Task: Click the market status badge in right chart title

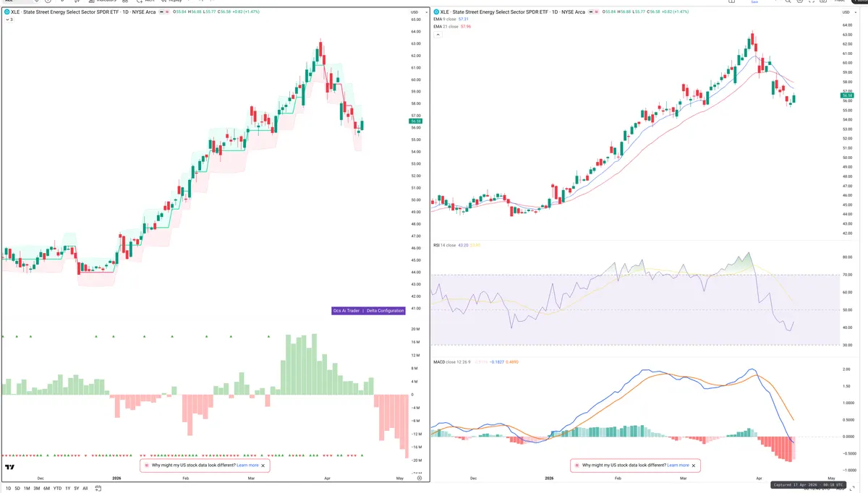Action: pos(595,12)
